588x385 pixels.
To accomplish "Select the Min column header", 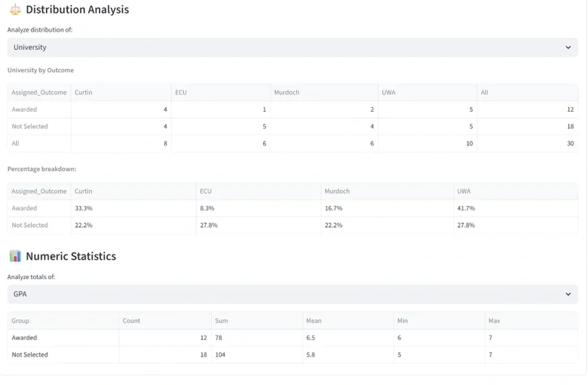I will [402, 321].
